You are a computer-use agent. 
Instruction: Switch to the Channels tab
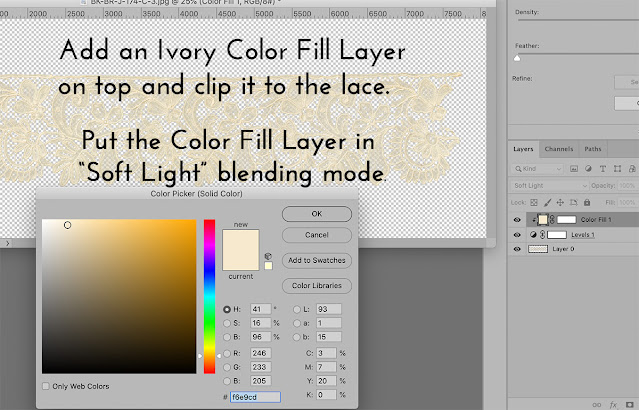pos(559,149)
